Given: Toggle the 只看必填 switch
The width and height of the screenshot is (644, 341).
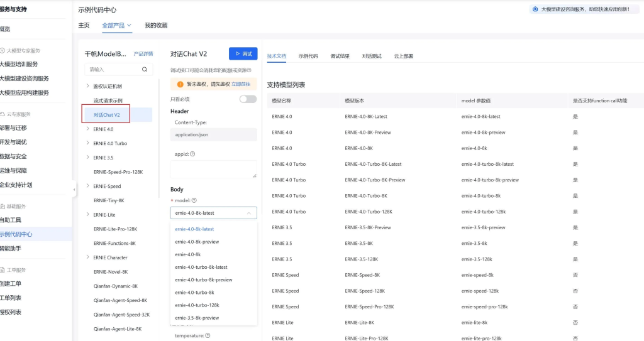Looking at the screenshot, I should click(248, 99).
